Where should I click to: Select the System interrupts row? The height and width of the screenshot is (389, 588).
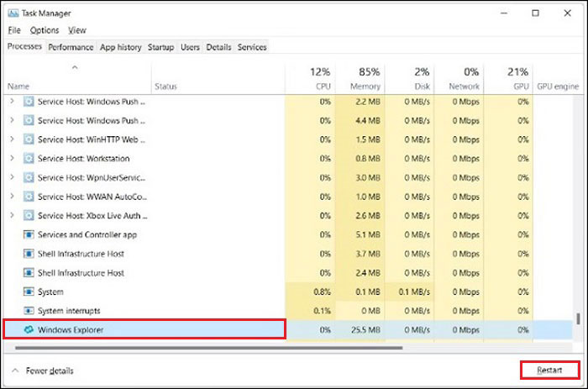click(x=288, y=311)
